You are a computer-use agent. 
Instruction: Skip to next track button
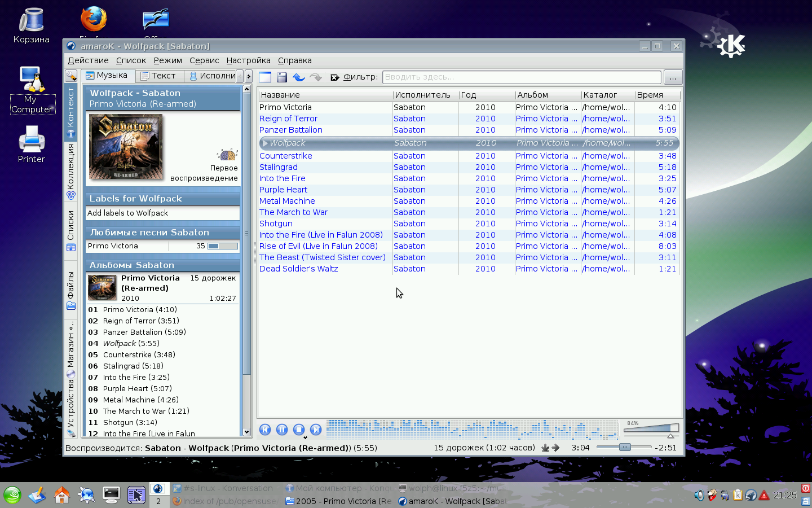click(316, 430)
